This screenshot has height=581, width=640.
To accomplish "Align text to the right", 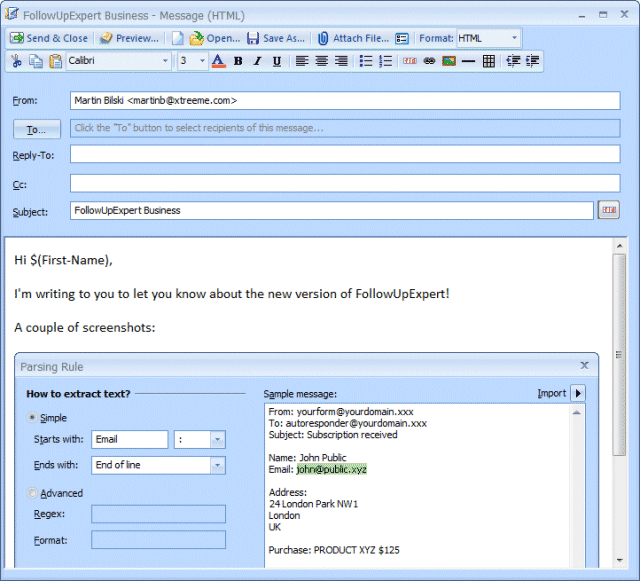I will tap(341, 61).
